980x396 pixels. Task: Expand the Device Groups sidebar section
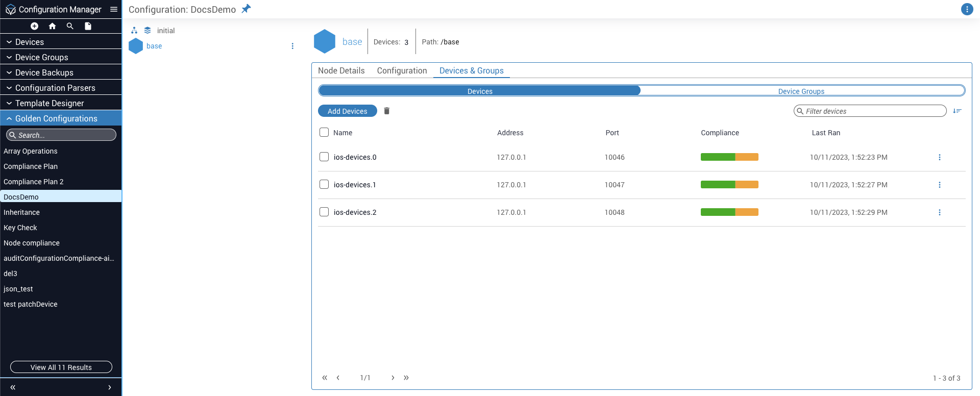pos(42,57)
